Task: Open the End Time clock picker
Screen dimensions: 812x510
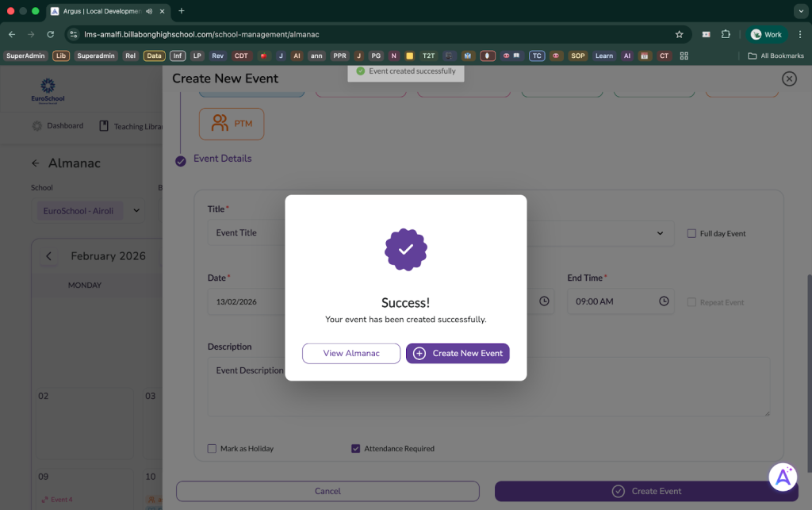Action: (664, 301)
